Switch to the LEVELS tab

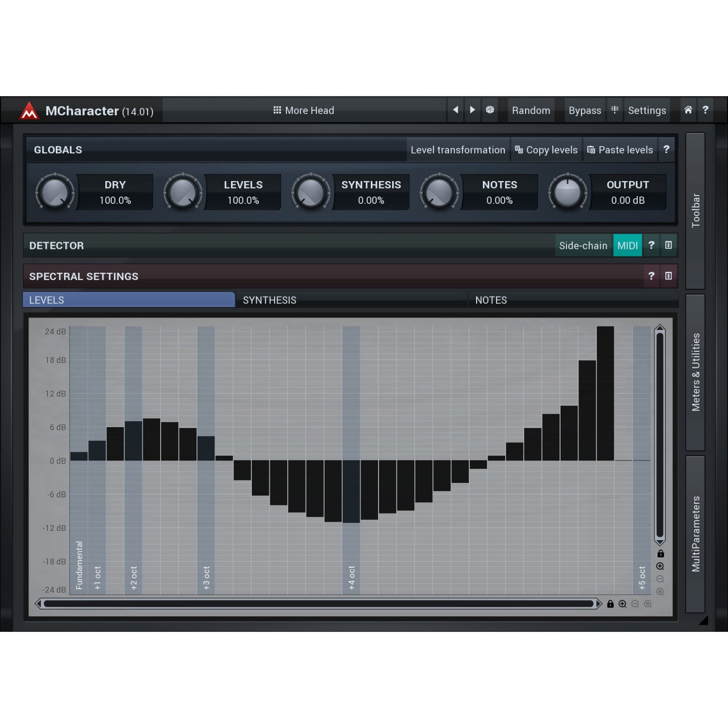(x=129, y=300)
